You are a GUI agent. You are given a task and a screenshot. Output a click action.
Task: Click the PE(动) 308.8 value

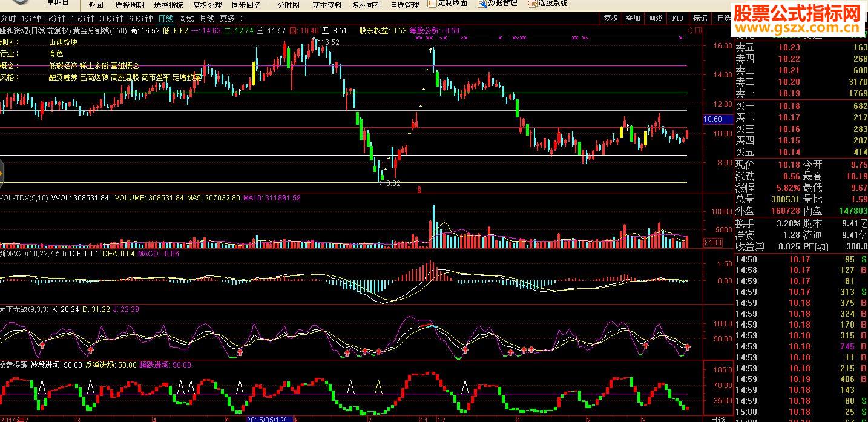point(856,246)
